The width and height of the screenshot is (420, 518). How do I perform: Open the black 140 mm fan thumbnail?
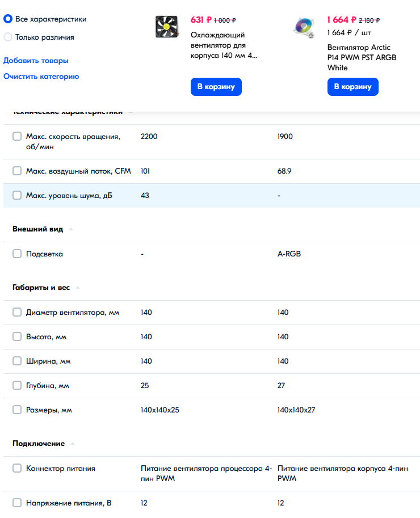[167, 27]
